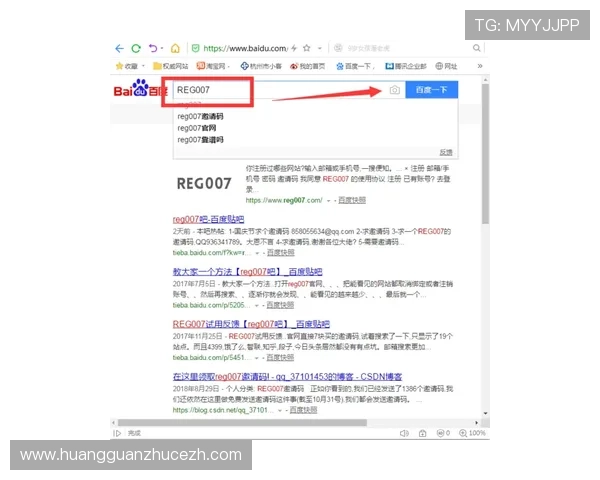600x480 pixels.
Task: Click the horizontal scrollbar thumb
Action: (x=242, y=423)
